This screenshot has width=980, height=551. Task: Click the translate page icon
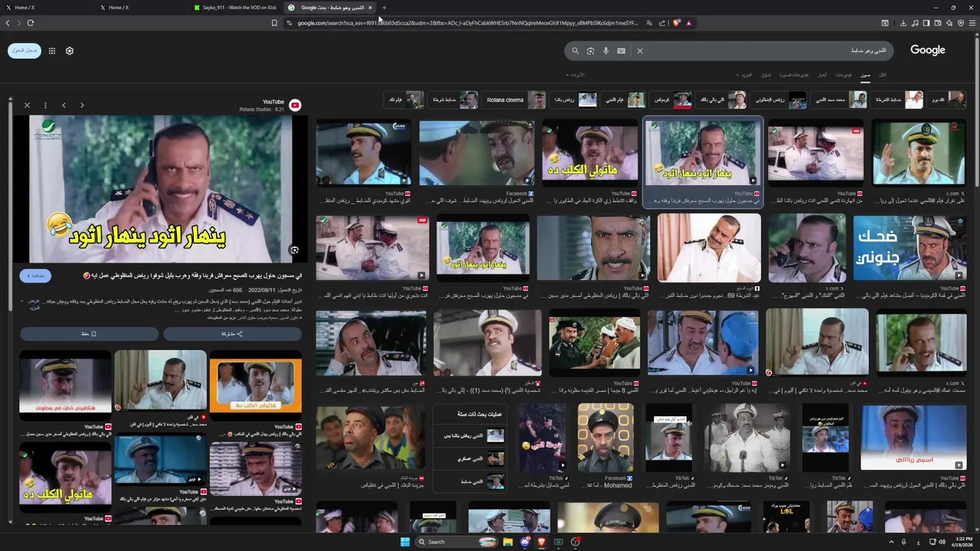(649, 23)
